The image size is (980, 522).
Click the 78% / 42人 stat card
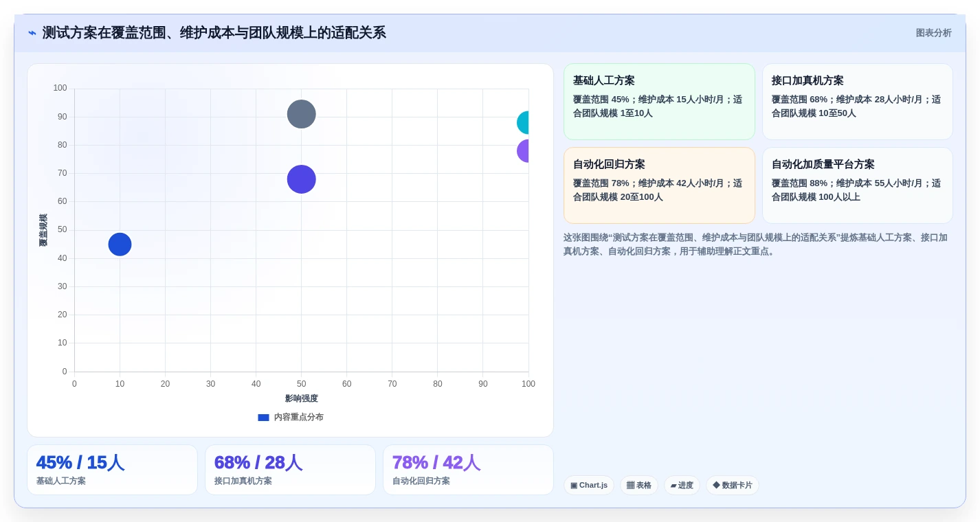tap(468, 470)
